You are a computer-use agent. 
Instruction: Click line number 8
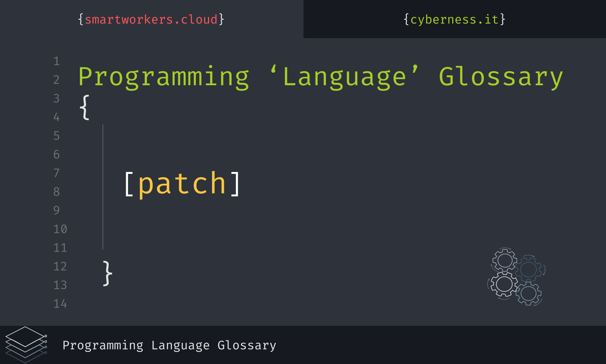click(x=56, y=192)
